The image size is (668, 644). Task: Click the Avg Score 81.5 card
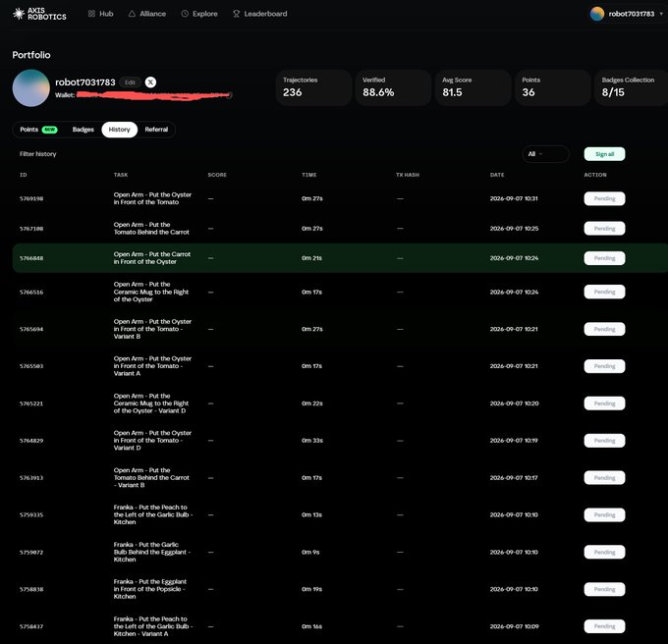coord(473,87)
